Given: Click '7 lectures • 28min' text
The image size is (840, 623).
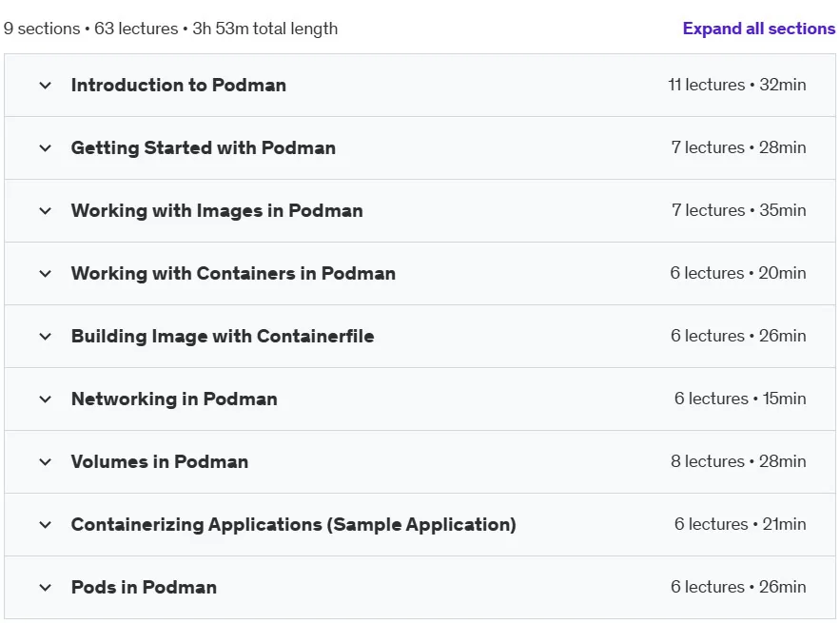Looking at the screenshot, I should [738, 147].
